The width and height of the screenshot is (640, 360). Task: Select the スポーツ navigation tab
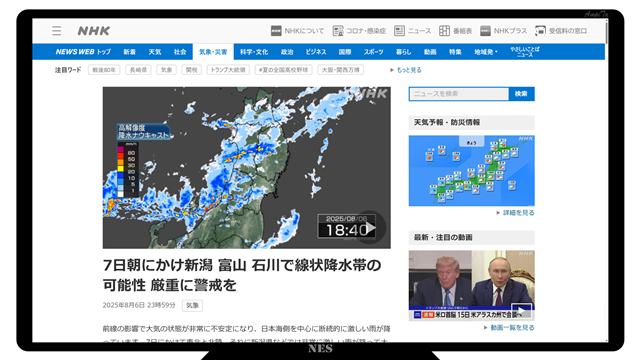(373, 52)
